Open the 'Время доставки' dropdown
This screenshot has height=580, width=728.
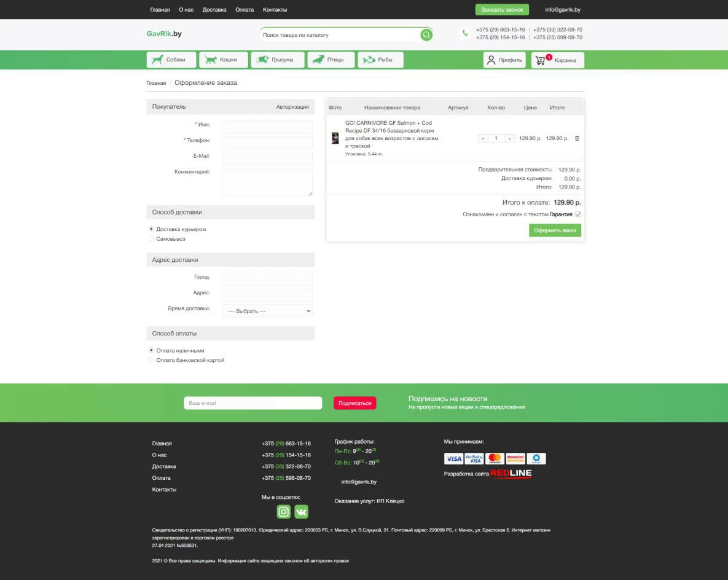tap(267, 311)
